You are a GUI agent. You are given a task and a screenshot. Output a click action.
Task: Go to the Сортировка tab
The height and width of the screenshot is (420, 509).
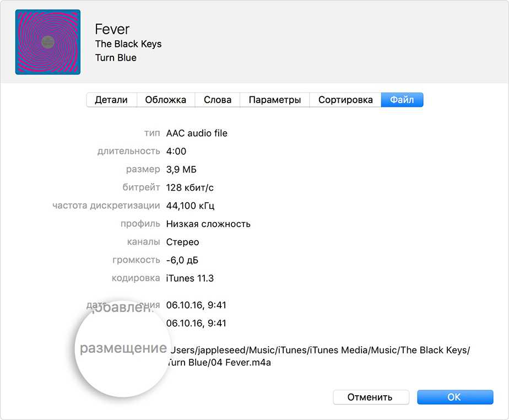point(345,100)
